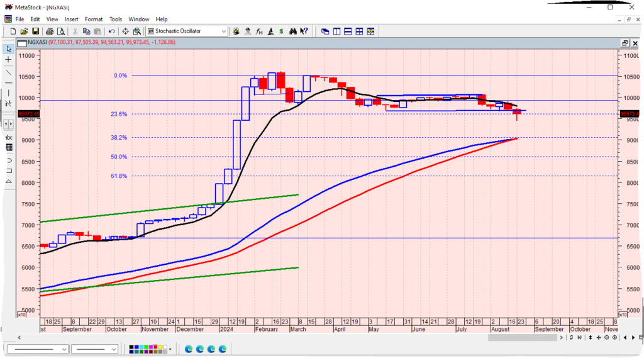Click the Undo arrow icon
644x358 pixels.
click(x=111, y=31)
